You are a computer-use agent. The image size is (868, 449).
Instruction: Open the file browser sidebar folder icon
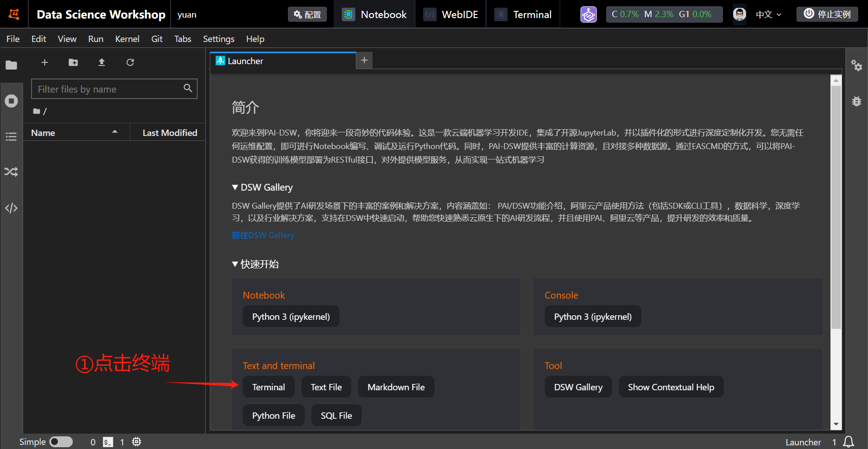pyautogui.click(x=11, y=65)
